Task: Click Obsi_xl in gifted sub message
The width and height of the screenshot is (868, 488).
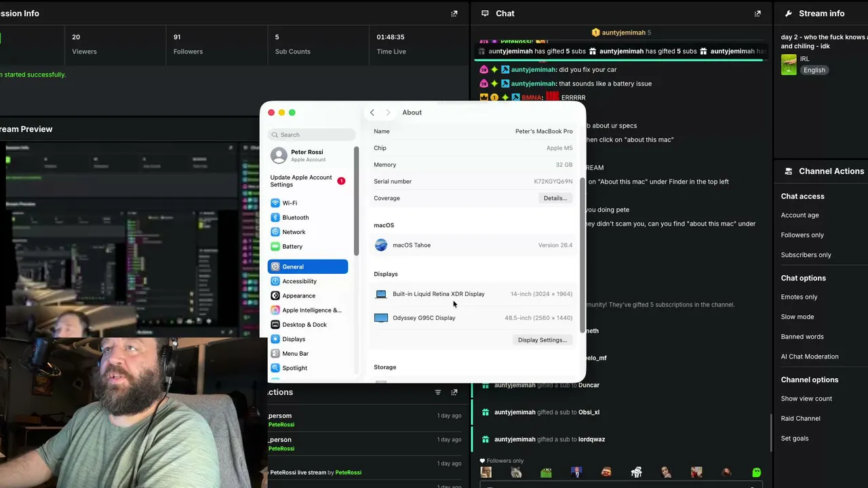Action: tap(589, 412)
